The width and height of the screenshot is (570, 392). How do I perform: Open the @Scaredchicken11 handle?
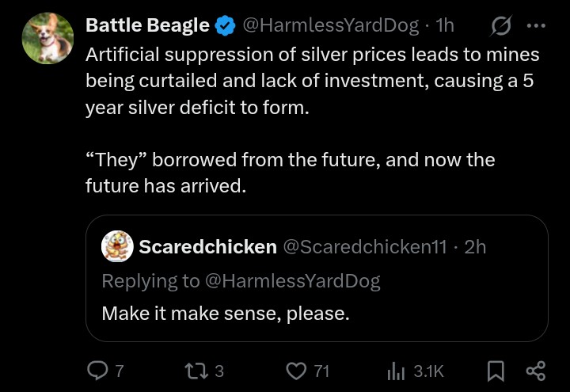[365, 246]
